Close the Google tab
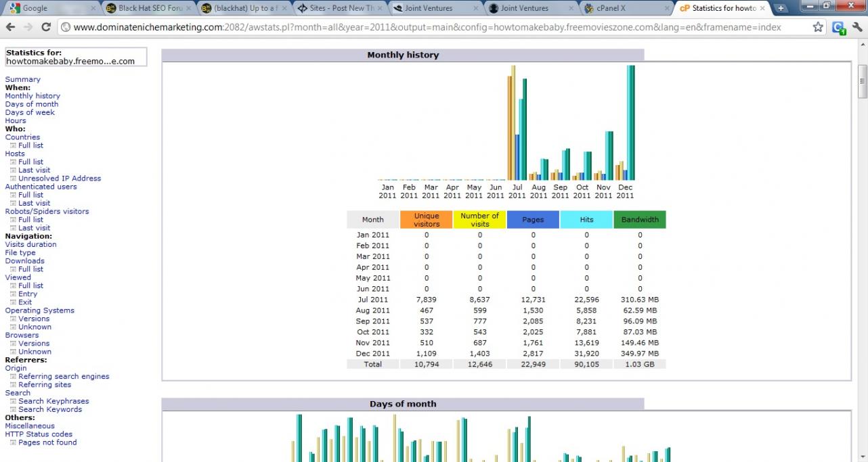This screenshot has width=868, height=462. [x=93, y=9]
